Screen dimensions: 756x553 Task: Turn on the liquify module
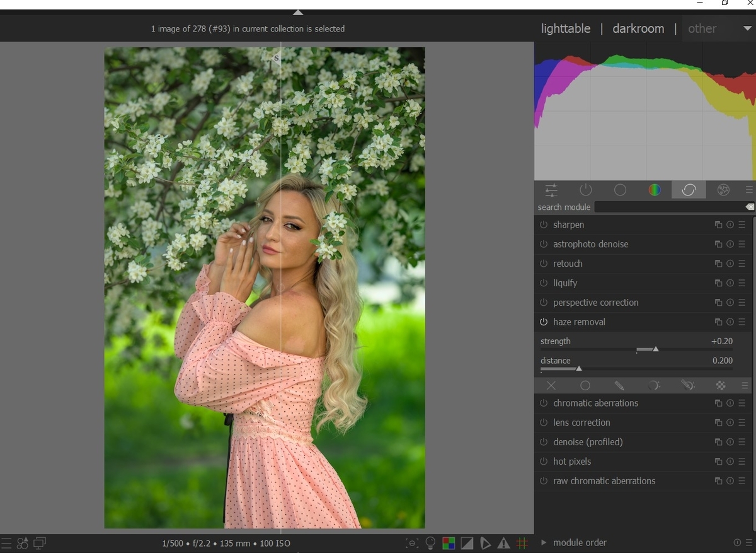(544, 284)
